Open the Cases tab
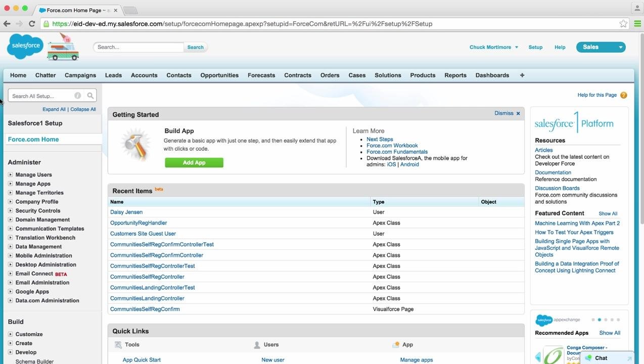 (357, 75)
